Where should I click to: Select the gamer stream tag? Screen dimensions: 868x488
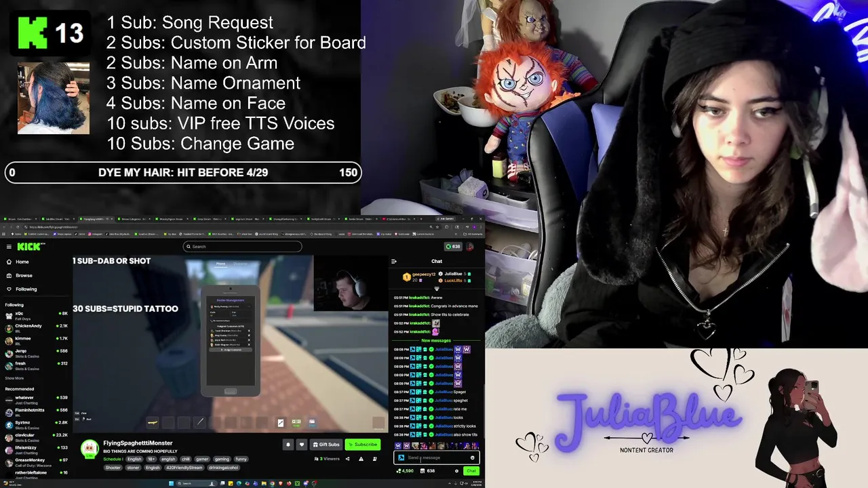point(203,459)
